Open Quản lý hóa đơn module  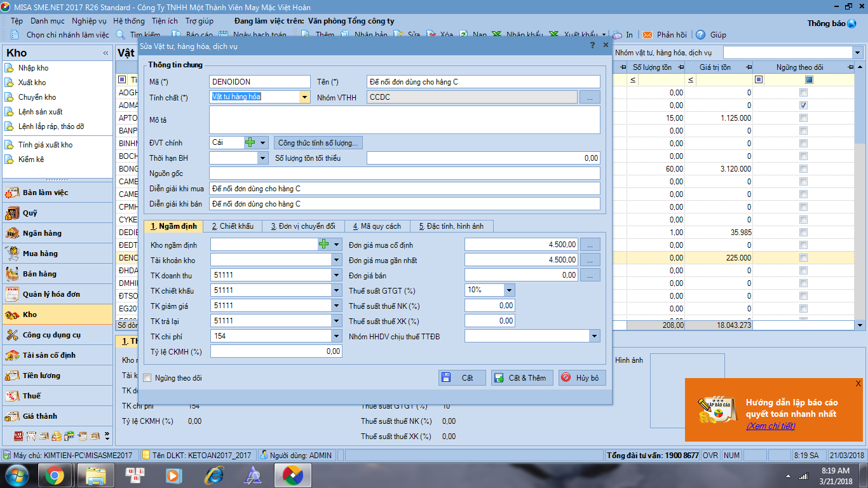tap(57, 294)
